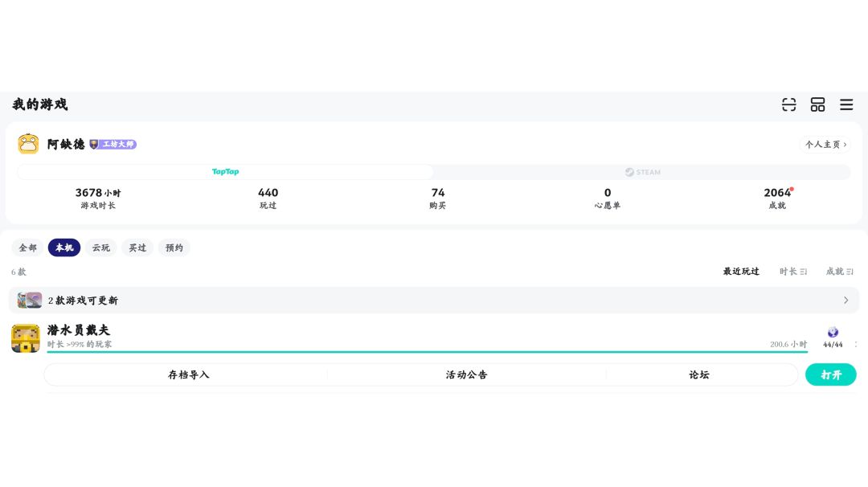The image size is (868, 487).
Task: View the 0 心愿单 stat
Action: pyautogui.click(x=608, y=198)
